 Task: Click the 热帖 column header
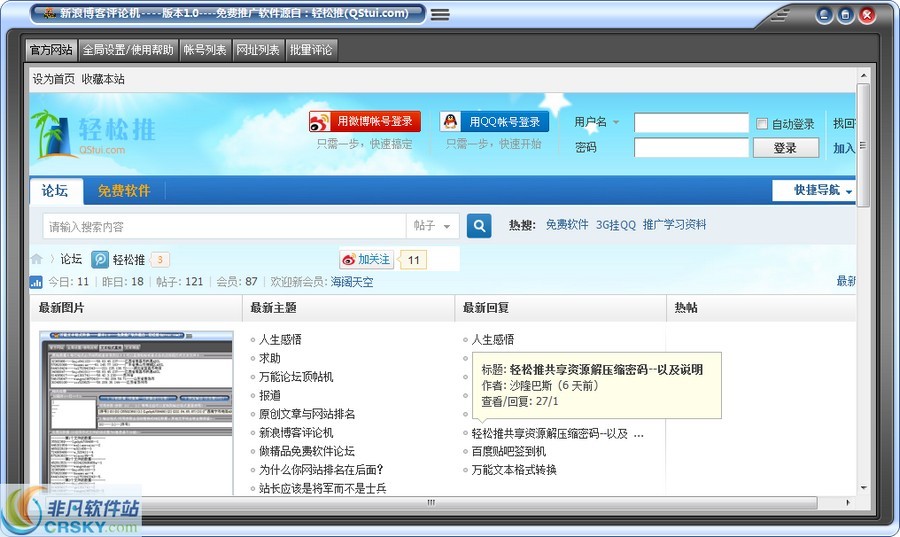tap(686, 308)
